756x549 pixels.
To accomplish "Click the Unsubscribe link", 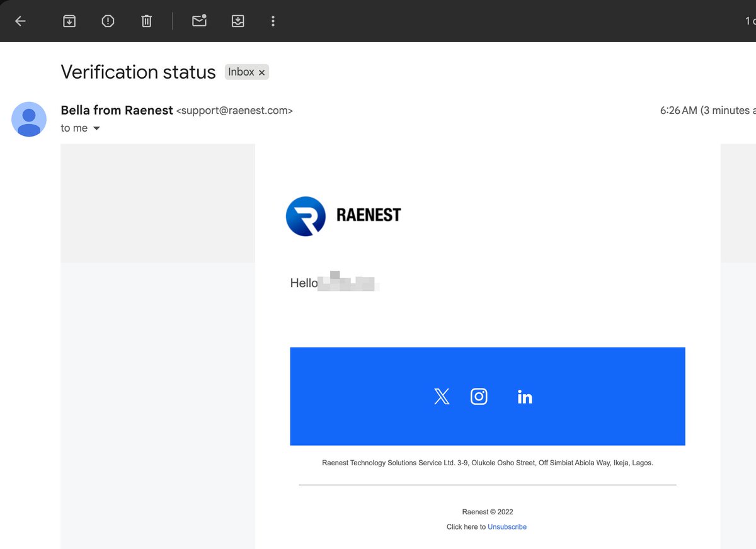I will coord(507,527).
